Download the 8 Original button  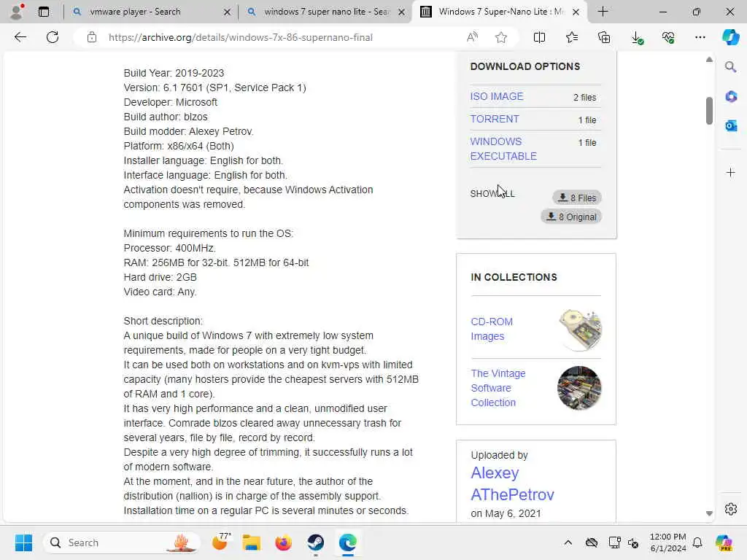(x=571, y=217)
